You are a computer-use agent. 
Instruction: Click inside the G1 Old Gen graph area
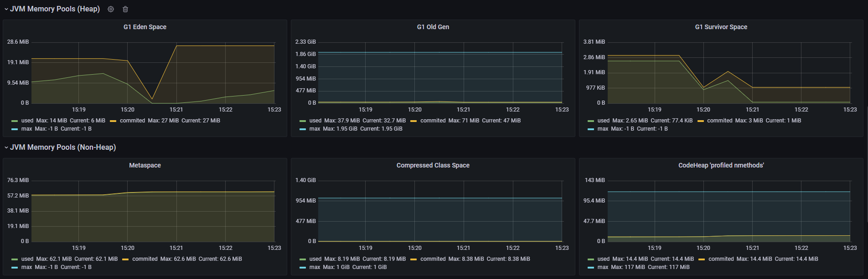440,73
